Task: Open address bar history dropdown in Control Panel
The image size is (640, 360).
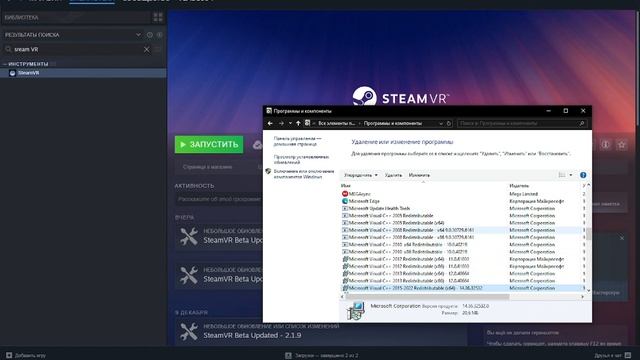Action: click(x=441, y=123)
